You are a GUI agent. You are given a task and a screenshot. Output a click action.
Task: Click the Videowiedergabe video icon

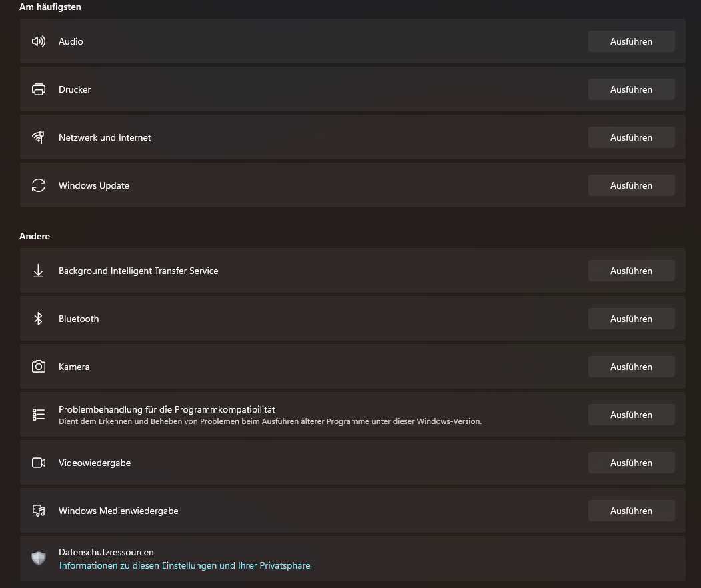tap(39, 463)
